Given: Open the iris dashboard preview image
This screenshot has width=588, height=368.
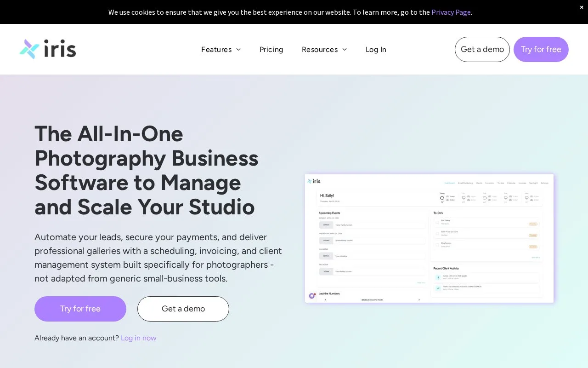Looking at the screenshot, I should click(429, 238).
